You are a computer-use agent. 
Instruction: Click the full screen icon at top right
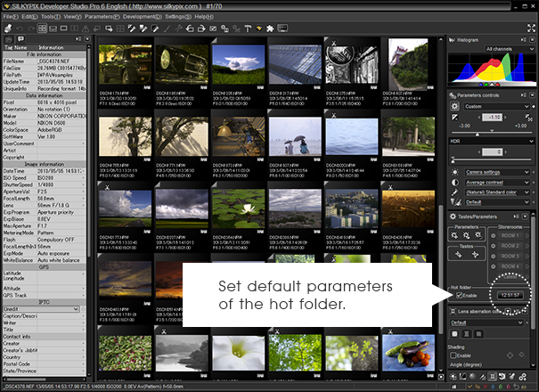531,28
